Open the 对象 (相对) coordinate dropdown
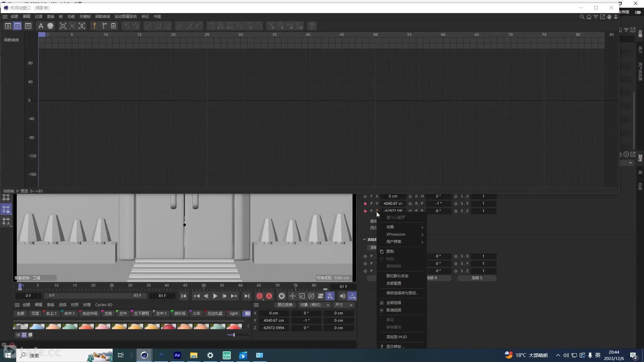Viewport: 644px width, 362px height. pyautogui.click(x=315, y=305)
